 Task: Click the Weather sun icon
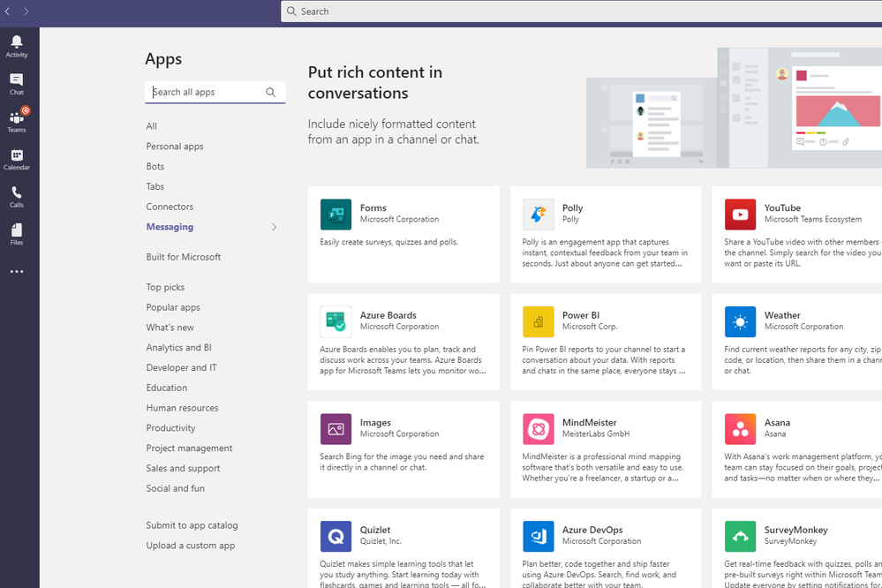pos(740,322)
